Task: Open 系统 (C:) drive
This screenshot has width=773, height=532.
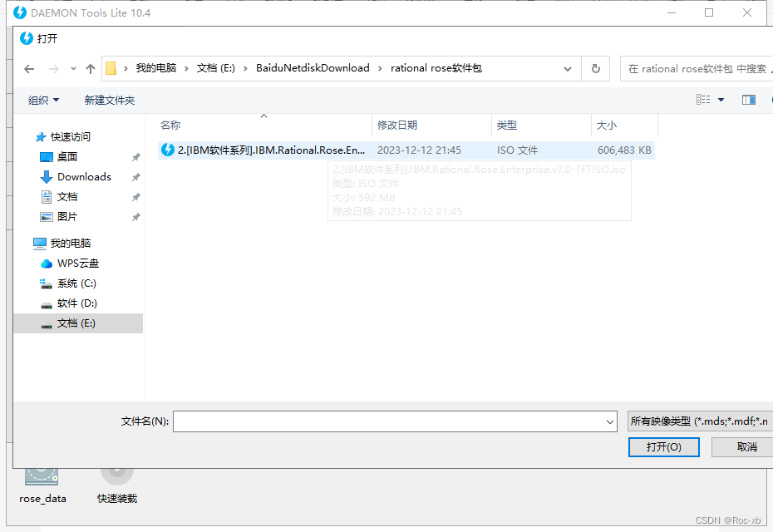Action: point(76,283)
